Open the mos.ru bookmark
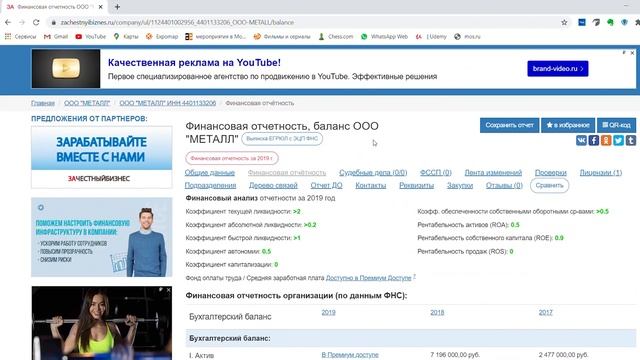Viewport: 640px width, 360px height. pos(467,37)
